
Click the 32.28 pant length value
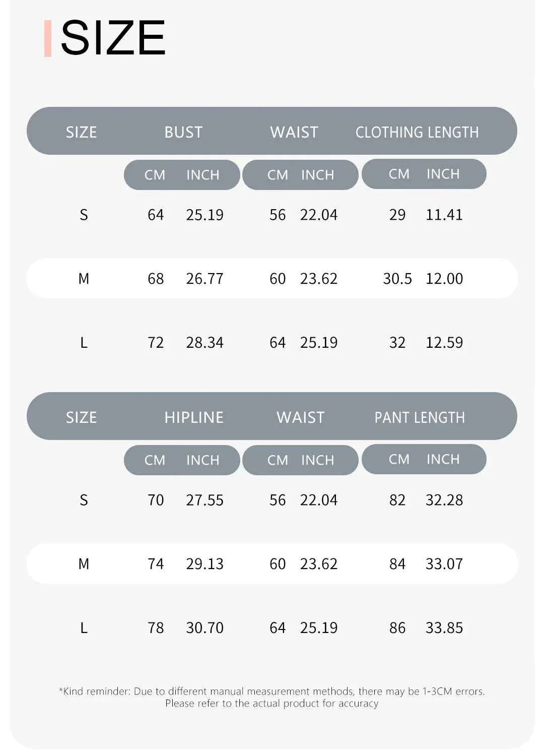coord(444,500)
